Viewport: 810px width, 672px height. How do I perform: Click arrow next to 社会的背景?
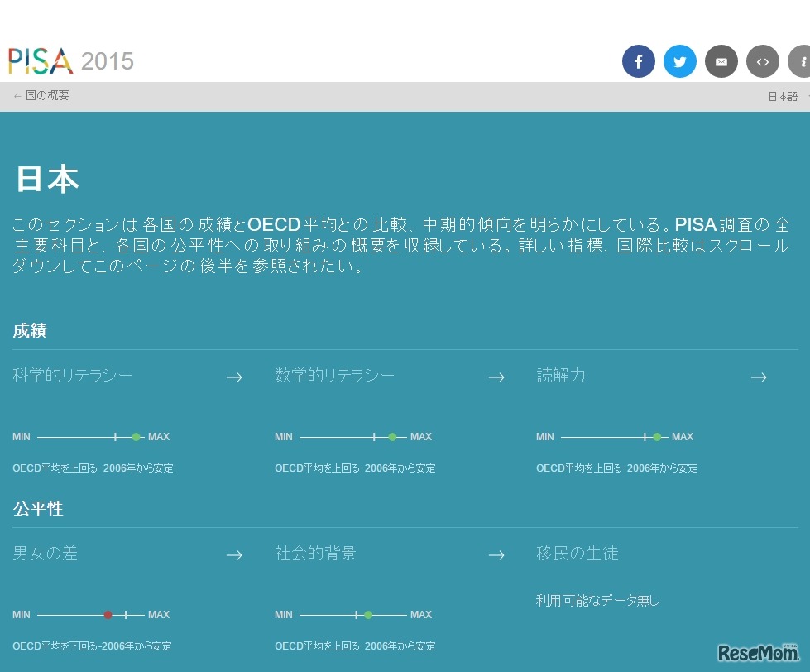click(x=496, y=555)
